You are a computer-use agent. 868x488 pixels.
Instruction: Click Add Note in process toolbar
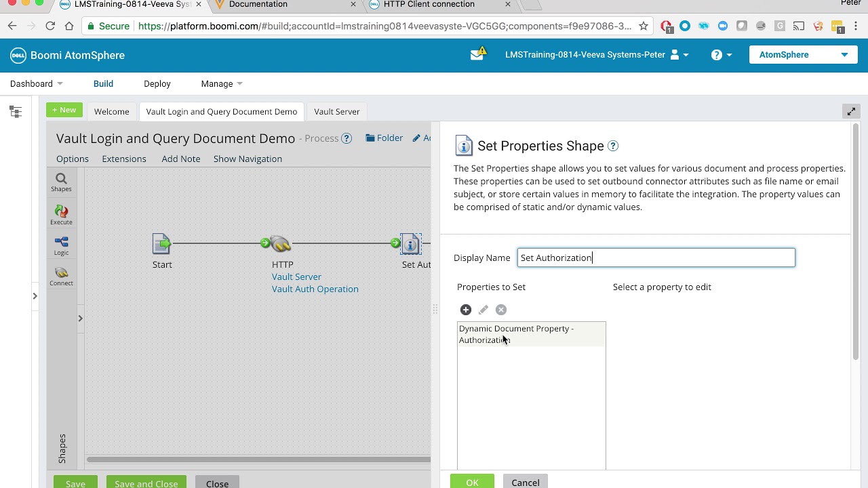(x=181, y=159)
